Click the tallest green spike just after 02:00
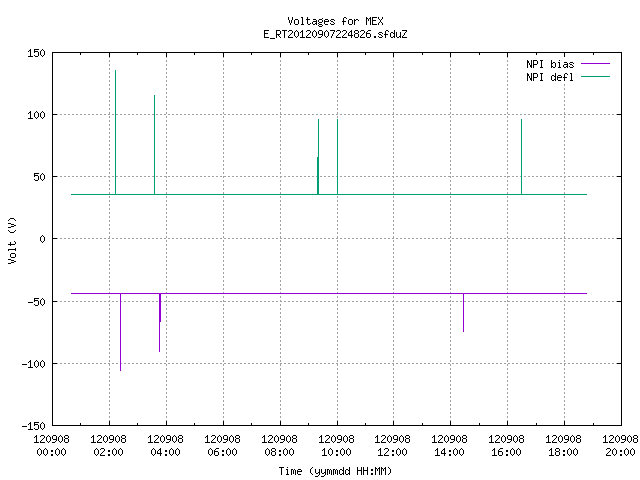The image size is (640, 480). click(x=116, y=132)
